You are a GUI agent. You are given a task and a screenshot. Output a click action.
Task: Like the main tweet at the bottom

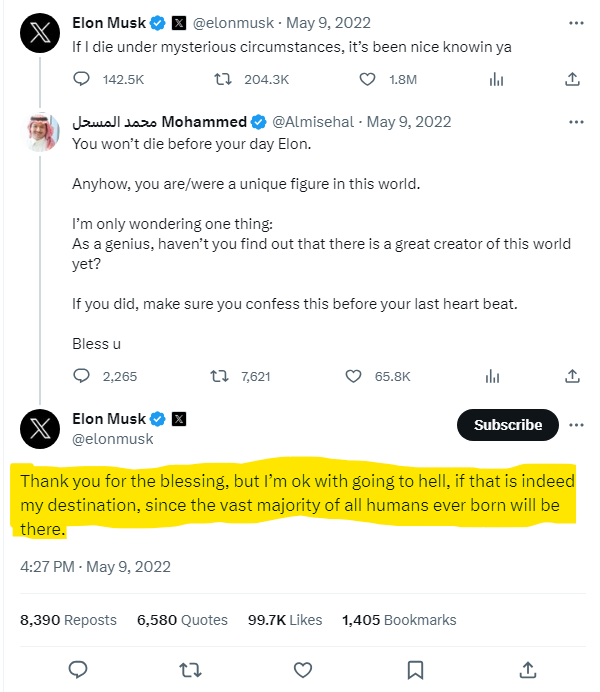pyautogui.click(x=301, y=669)
